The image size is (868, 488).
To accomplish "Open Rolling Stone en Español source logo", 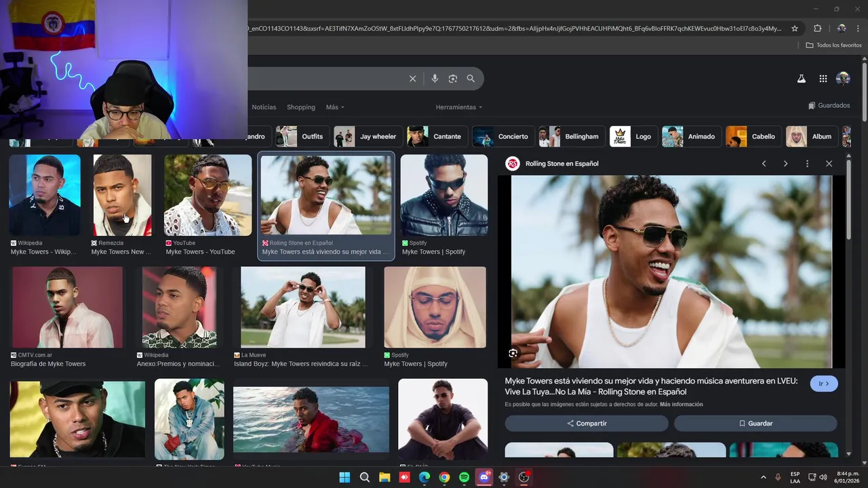I will click(x=513, y=163).
